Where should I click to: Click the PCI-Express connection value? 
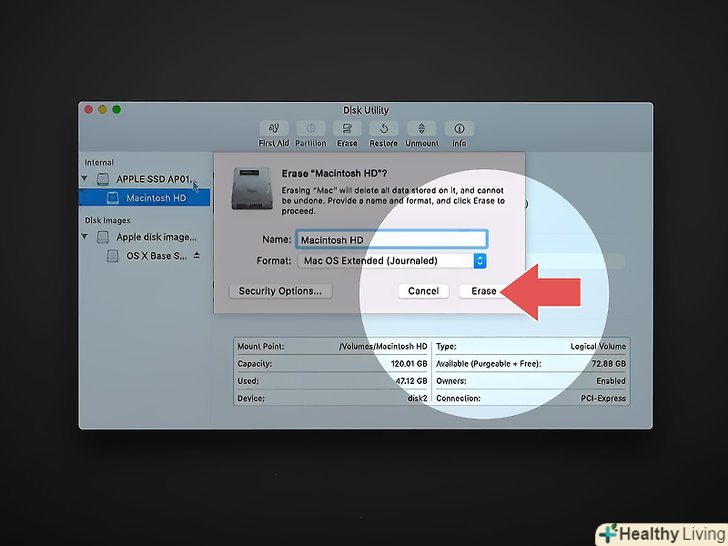pyautogui.click(x=603, y=398)
